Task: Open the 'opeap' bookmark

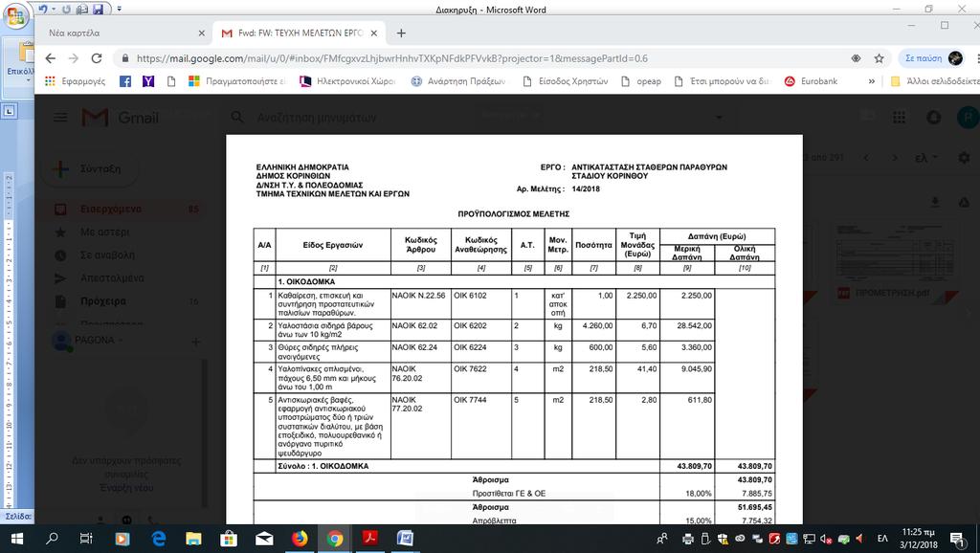Action: click(x=641, y=81)
